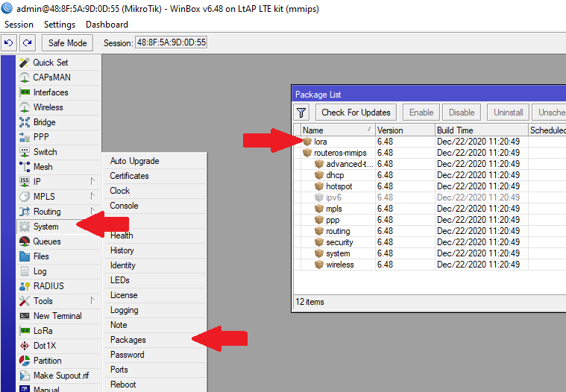Open Quick Set wand icon

tap(24, 63)
